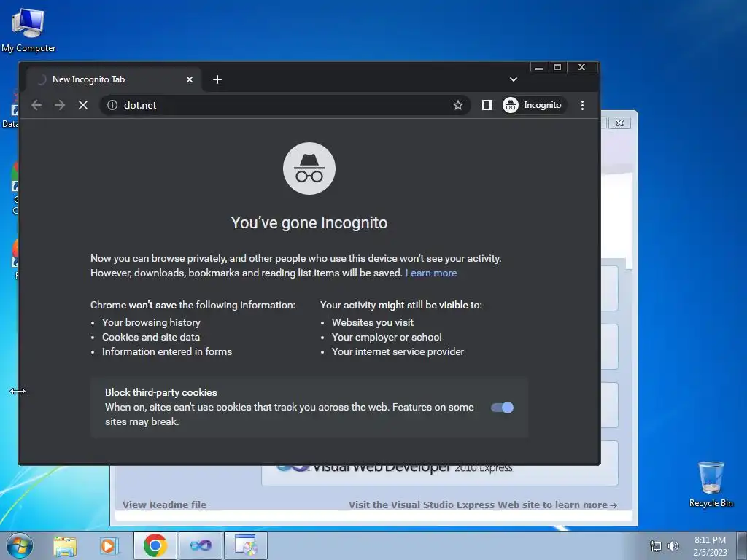Close the New Incognito Tab
Image resolution: width=747 pixels, height=560 pixels.
pyautogui.click(x=190, y=79)
